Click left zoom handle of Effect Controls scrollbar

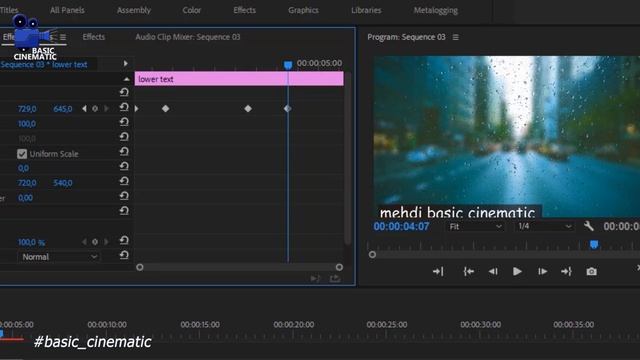click(140, 267)
